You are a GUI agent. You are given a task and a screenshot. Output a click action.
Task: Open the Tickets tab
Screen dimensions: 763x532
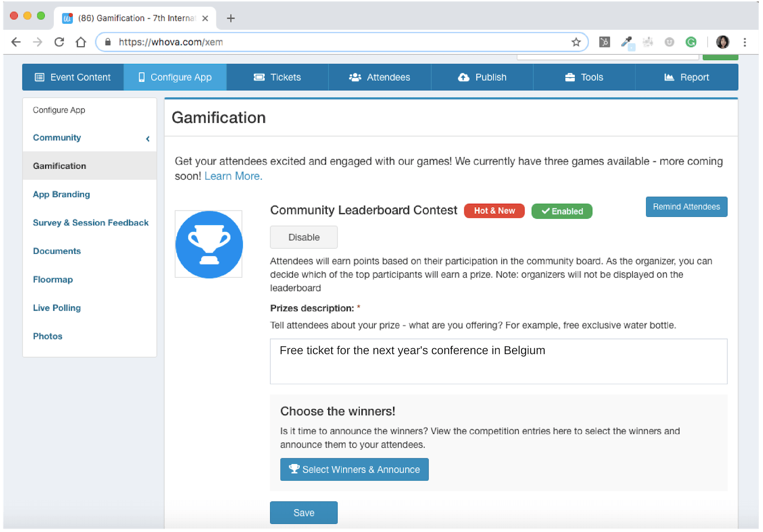pyautogui.click(x=277, y=77)
